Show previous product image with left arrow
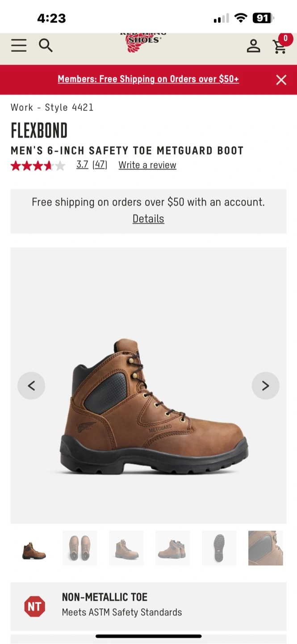This screenshot has width=297, height=644. tap(31, 386)
